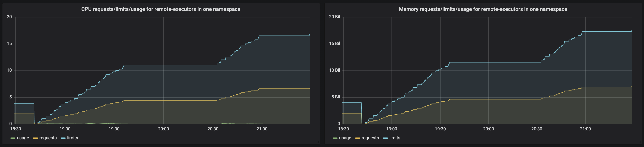Click the 19:30 x-axis label on the Memory chart
644x147 pixels.
pos(440,129)
